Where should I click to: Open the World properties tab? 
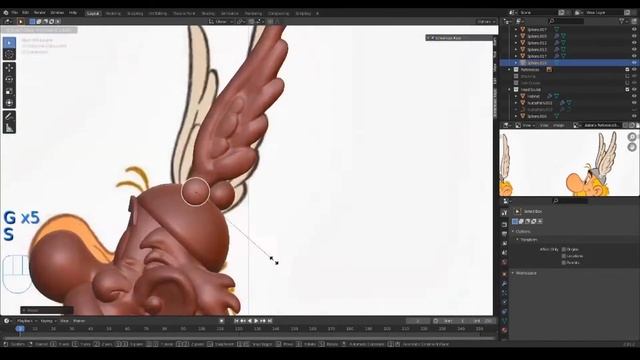(x=504, y=262)
